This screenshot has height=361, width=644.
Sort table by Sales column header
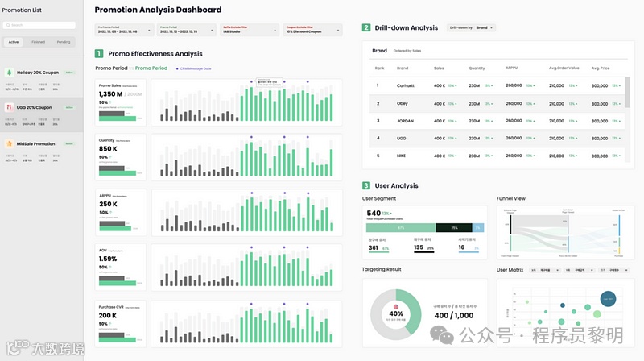[x=439, y=68]
